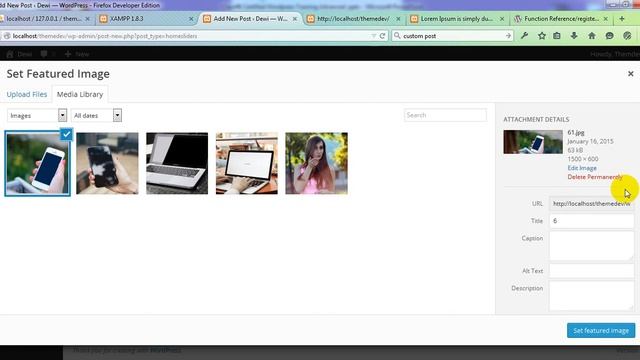Open the Media Library tab

pos(80,94)
